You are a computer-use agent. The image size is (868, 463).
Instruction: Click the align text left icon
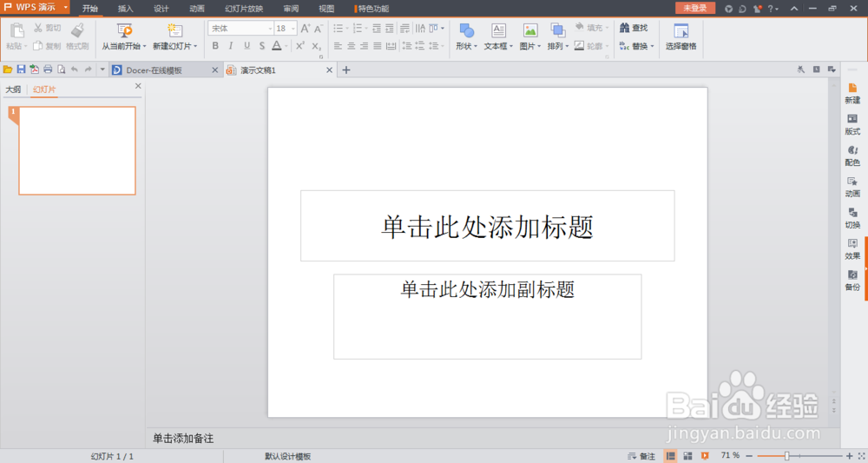coord(338,46)
